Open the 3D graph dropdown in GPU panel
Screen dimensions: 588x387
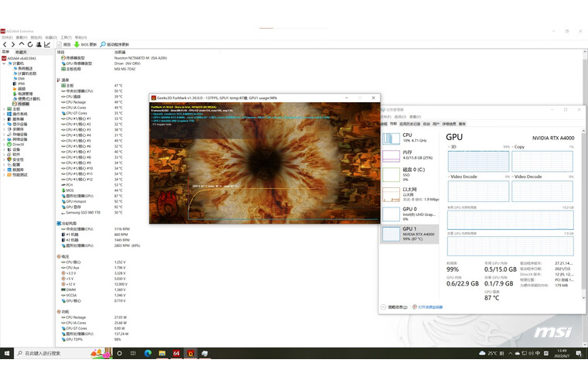pyautogui.click(x=450, y=146)
